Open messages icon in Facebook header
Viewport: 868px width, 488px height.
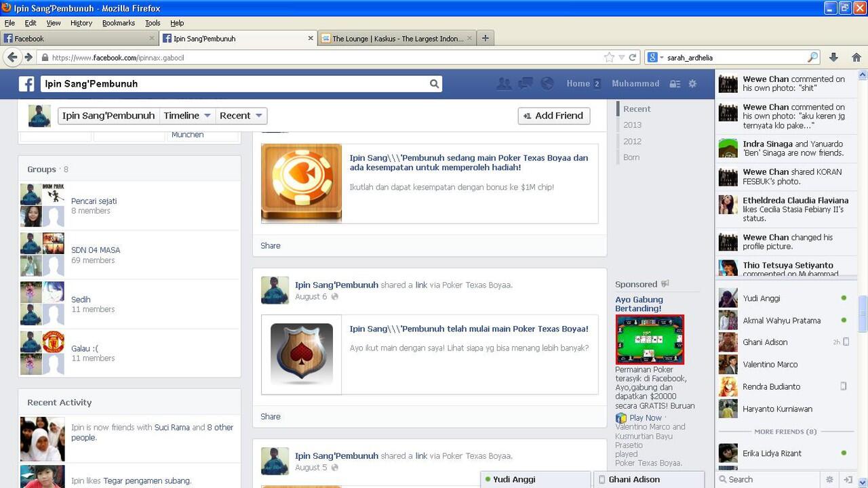click(x=526, y=83)
